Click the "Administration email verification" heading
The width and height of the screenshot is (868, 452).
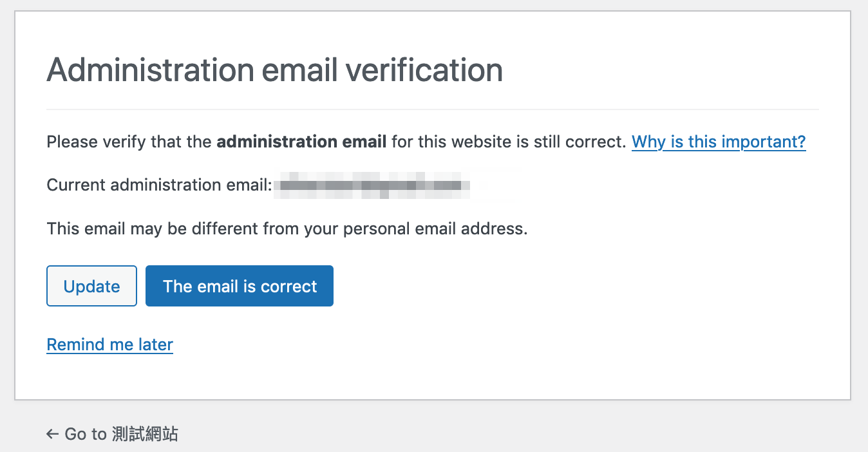274,70
